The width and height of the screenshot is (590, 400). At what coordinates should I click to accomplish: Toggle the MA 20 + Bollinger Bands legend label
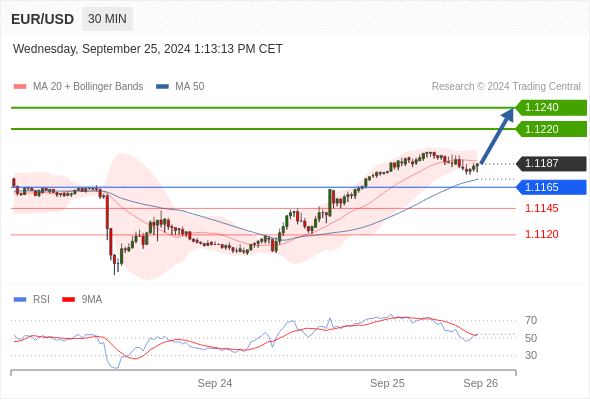pyautogui.click(x=88, y=87)
